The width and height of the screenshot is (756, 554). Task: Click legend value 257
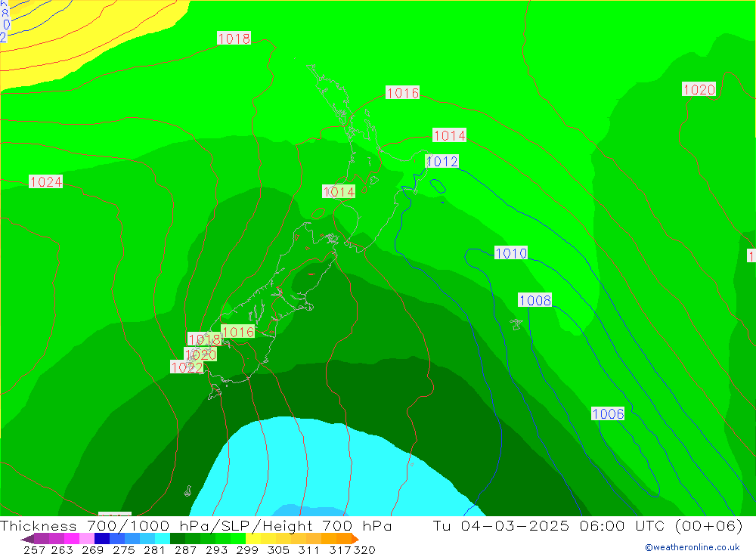point(34,549)
